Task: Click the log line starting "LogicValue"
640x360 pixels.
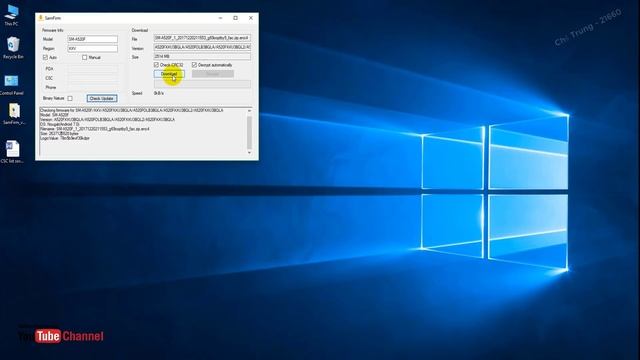Action: (x=64, y=138)
